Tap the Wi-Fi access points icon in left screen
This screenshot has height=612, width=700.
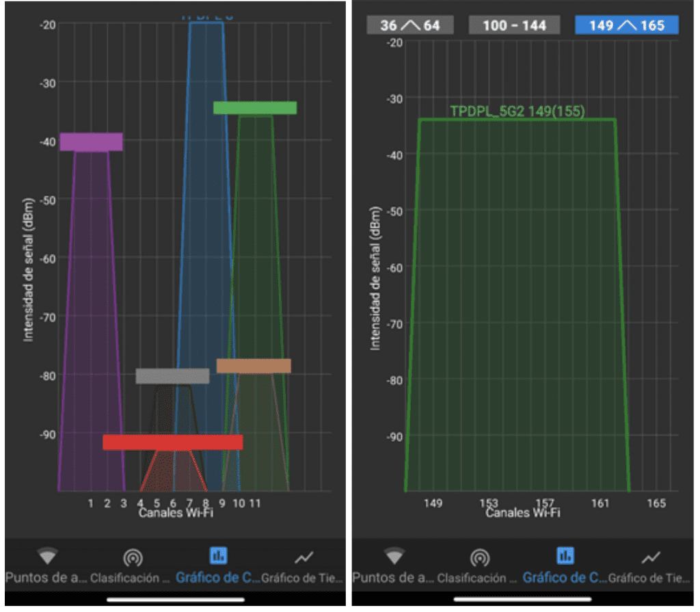(47, 556)
